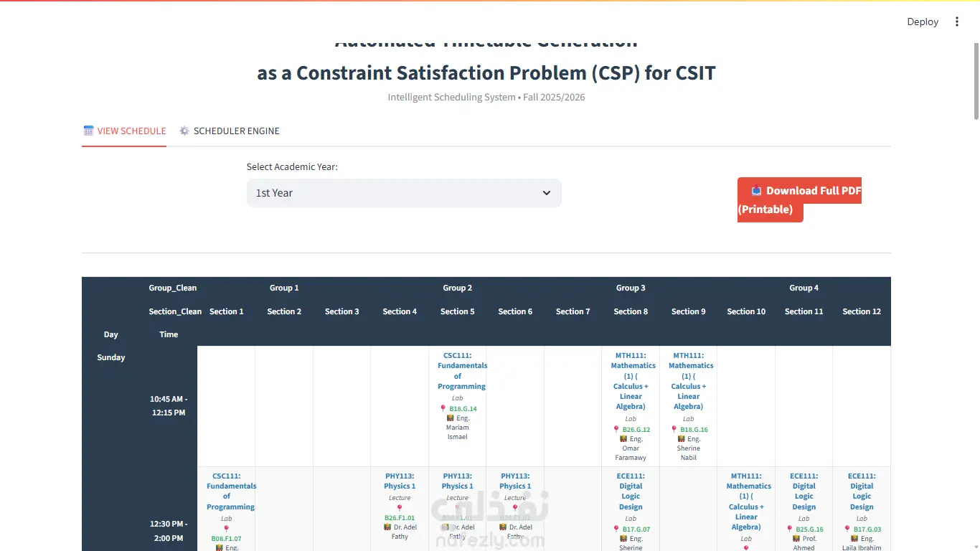This screenshot has width=980, height=551.
Task: Click the Group_Clean header label
Action: click(173, 288)
